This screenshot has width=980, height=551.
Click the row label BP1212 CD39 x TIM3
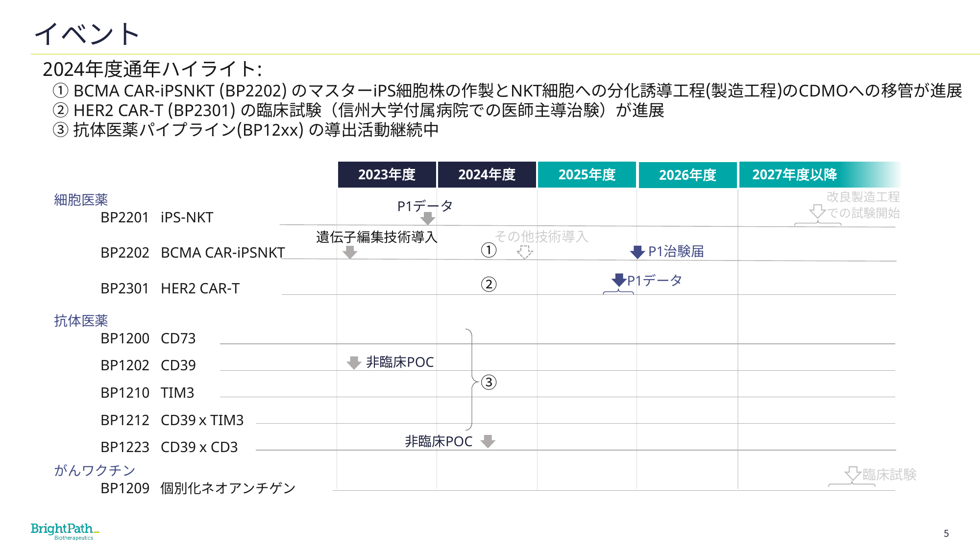(x=172, y=420)
